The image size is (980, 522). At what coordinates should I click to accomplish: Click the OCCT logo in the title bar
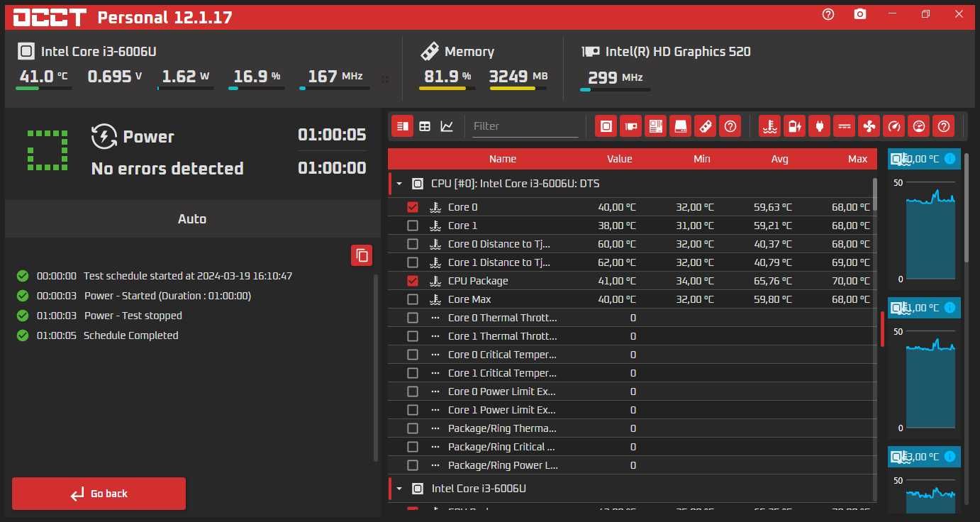(x=50, y=17)
